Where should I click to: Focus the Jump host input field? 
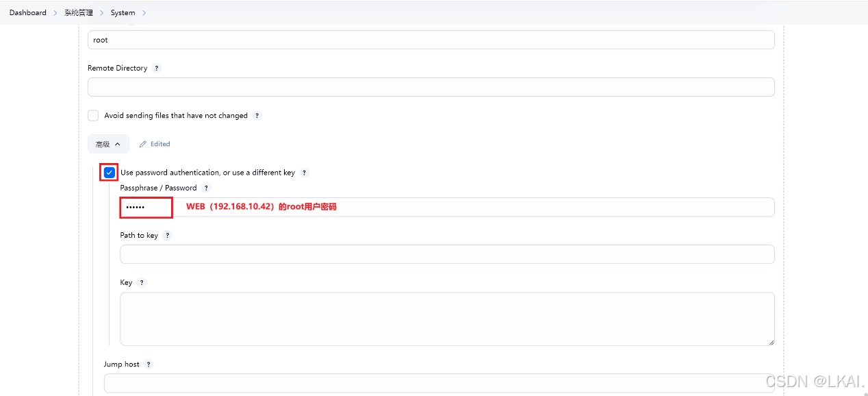tap(439, 383)
